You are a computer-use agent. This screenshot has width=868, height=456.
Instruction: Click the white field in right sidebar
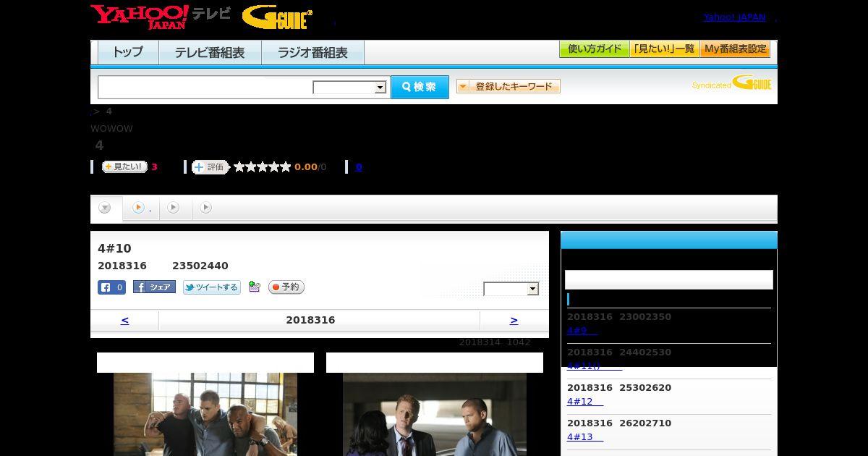click(x=669, y=280)
